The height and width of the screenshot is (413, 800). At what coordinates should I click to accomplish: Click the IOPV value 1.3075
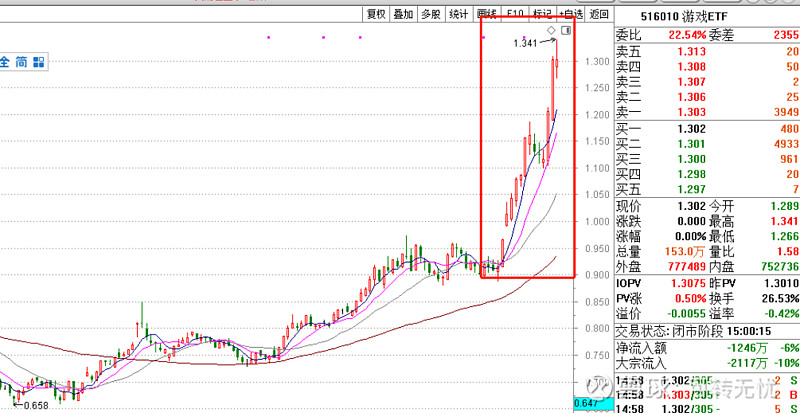click(x=689, y=283)
